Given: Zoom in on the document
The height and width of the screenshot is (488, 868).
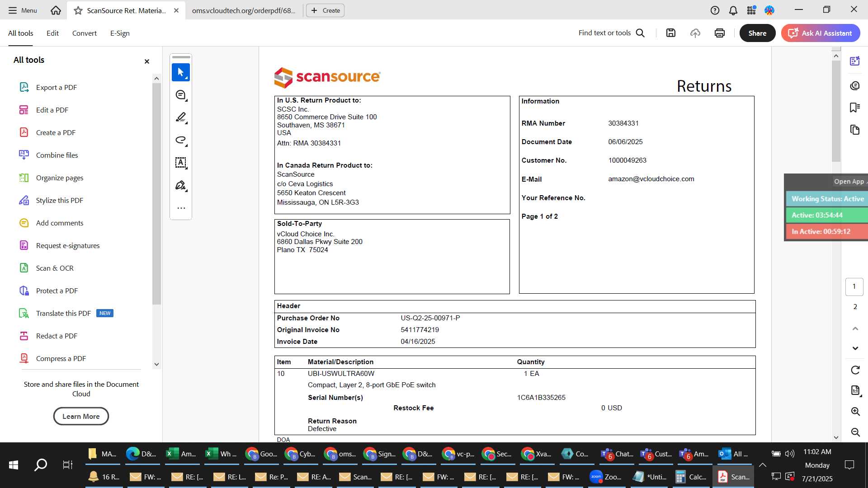Looking at the screenshot, I should pos(855,411).
